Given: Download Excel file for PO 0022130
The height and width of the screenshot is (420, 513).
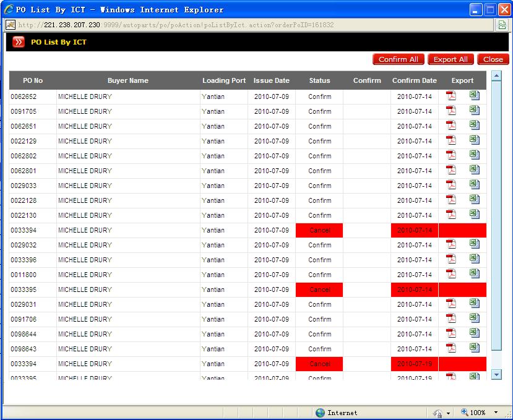Looking at the screenshot, I should [474, 214].
